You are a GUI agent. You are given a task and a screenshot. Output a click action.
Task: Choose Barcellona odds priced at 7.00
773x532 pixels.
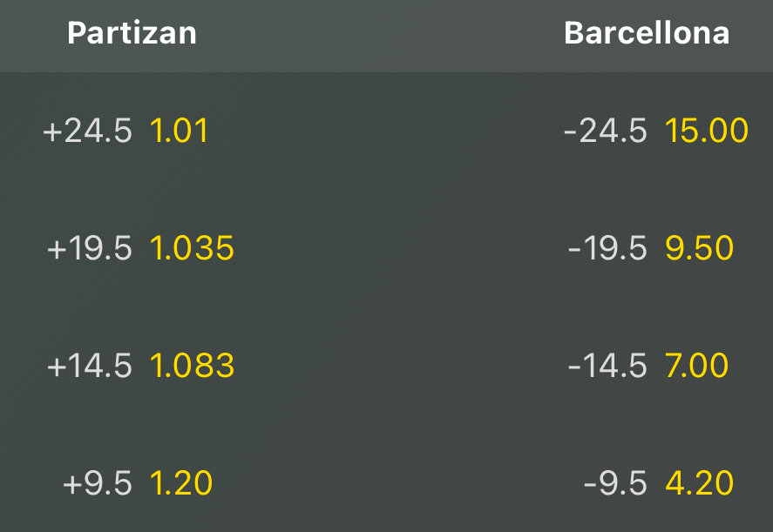(696, 366)
